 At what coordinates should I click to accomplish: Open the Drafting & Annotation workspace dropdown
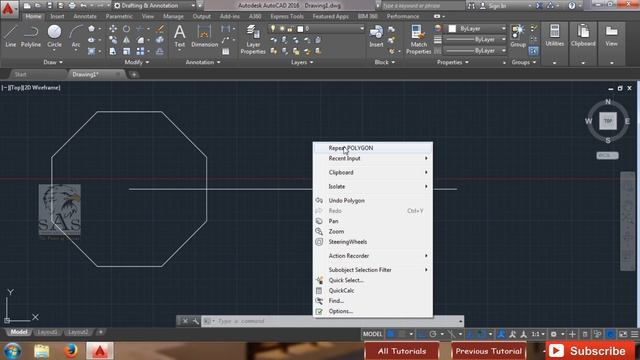coord(154,6)
